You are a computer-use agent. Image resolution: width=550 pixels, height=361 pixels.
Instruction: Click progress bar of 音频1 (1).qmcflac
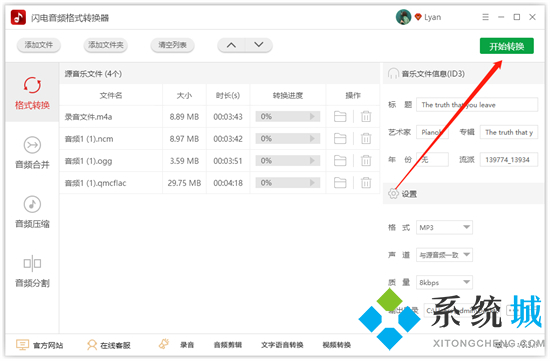coord(288,183)
